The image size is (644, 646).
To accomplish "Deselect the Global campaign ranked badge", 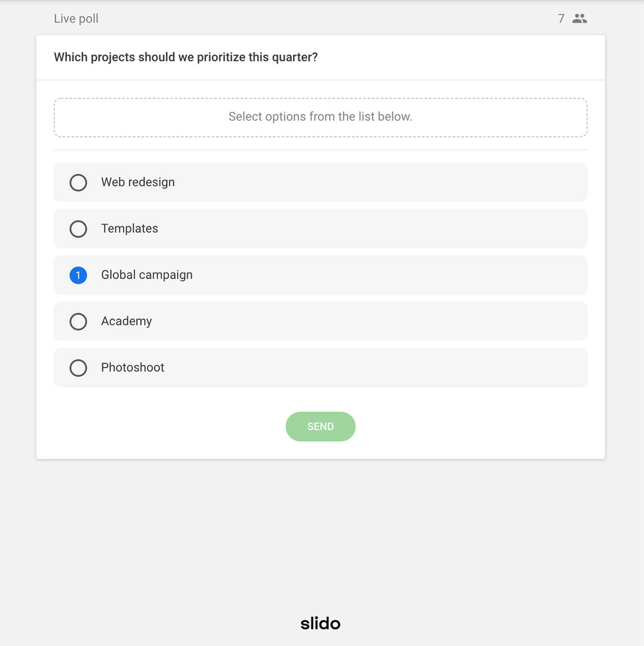I will point(78,275).
